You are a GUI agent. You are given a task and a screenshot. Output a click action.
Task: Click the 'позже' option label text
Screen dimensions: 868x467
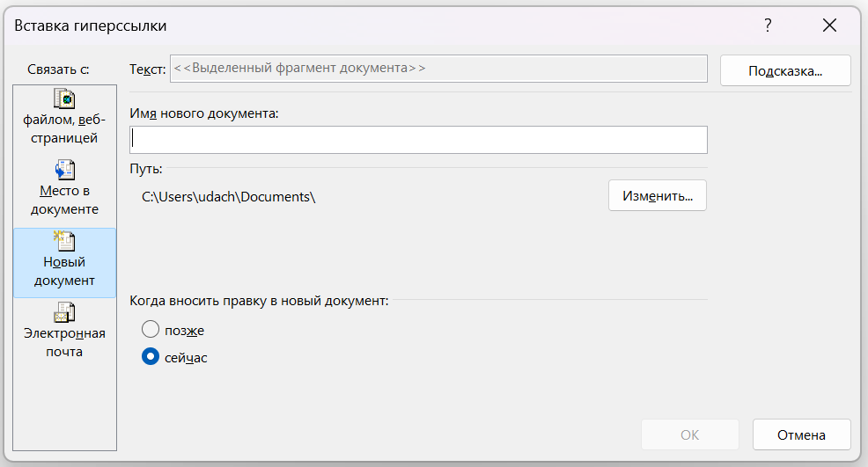coord(184,330)
